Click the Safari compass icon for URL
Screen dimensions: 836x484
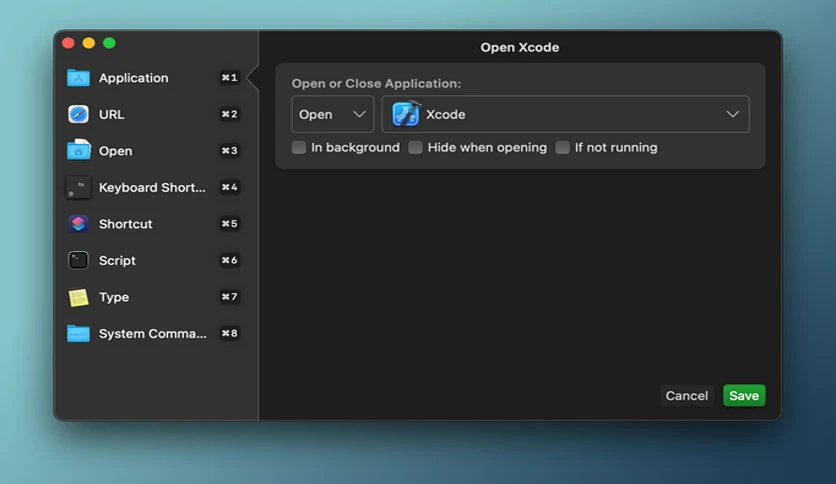click(78, 114)
